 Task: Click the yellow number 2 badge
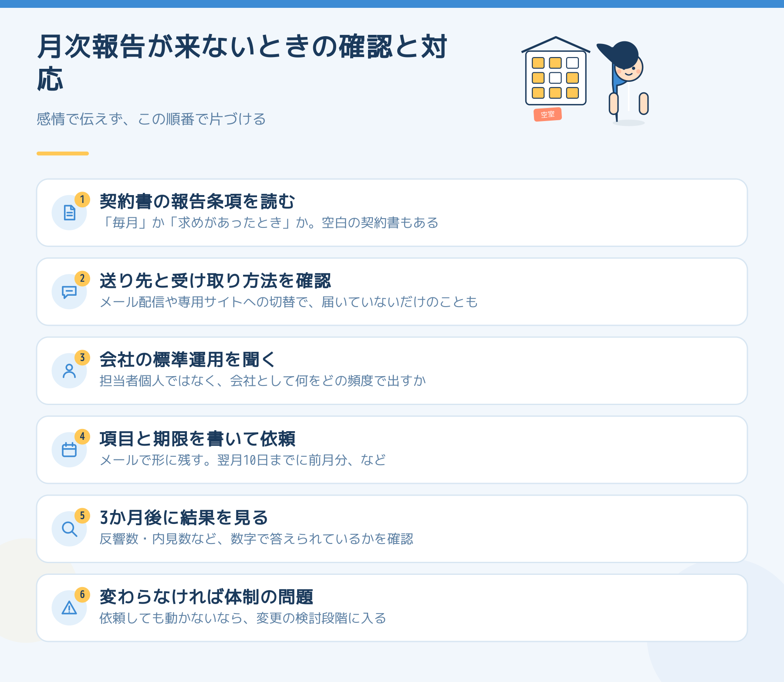pos(82,278)
